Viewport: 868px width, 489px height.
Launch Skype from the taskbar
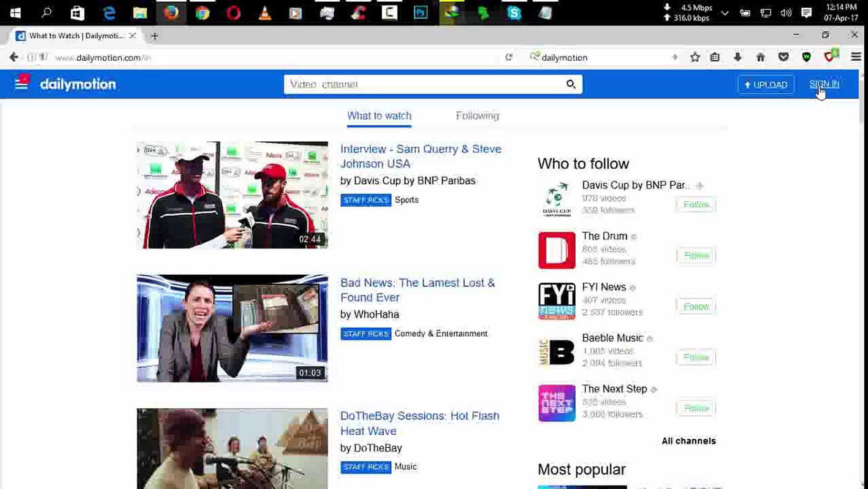(x=514, y=13)
